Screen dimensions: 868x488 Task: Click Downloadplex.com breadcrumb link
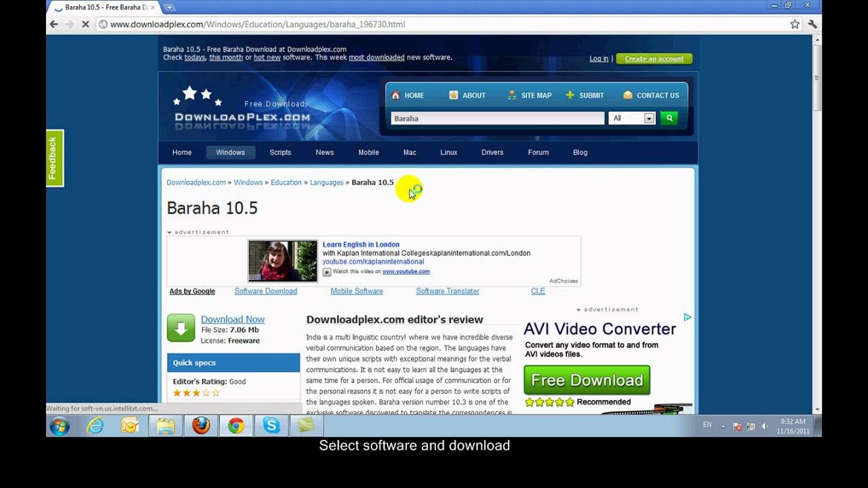[196, 182]
